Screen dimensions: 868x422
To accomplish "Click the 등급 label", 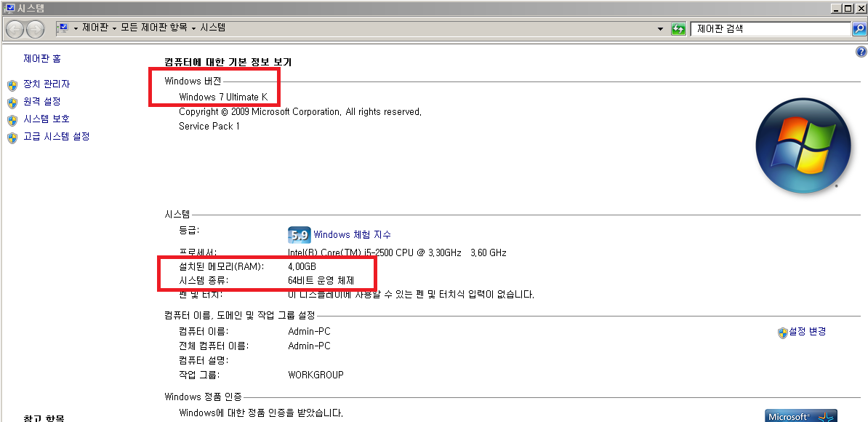I will tap(189, 230).
